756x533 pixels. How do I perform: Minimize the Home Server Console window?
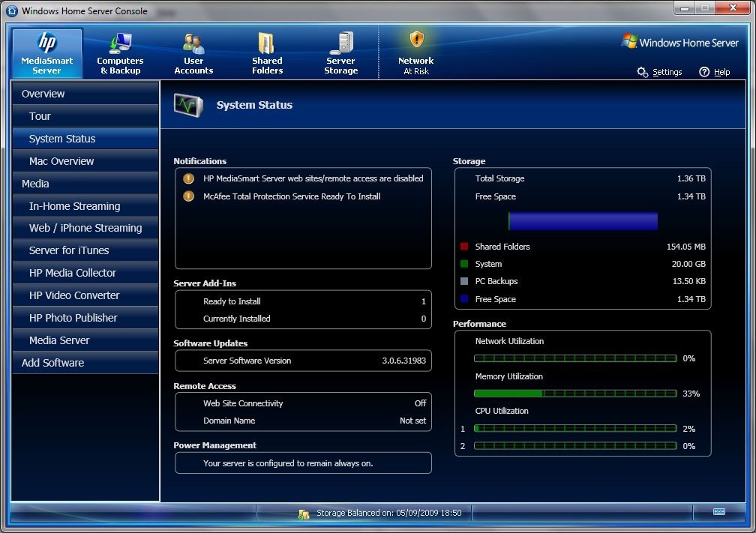(x=684, y=7)
